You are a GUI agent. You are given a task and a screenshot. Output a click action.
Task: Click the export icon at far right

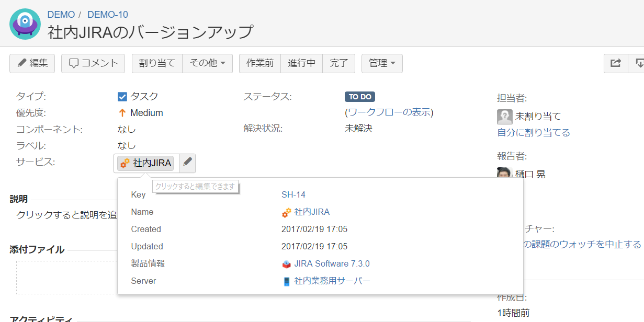coord(639,63)
